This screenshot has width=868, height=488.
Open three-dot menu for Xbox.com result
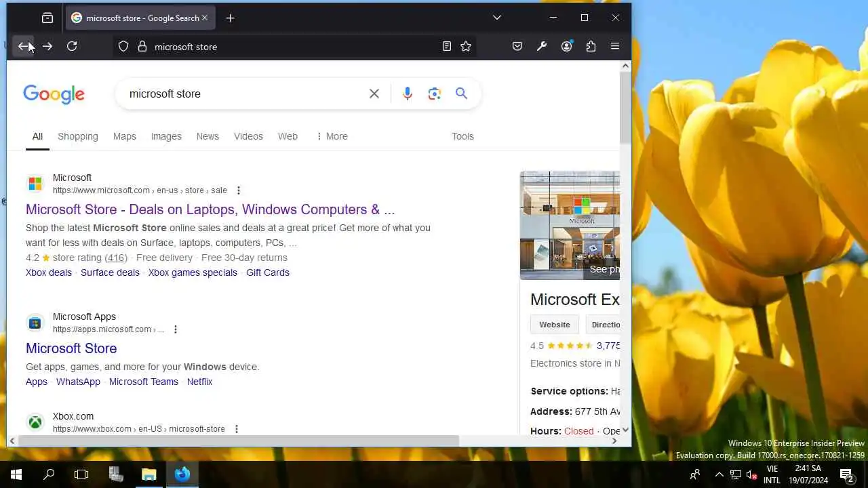coord(236,429)
